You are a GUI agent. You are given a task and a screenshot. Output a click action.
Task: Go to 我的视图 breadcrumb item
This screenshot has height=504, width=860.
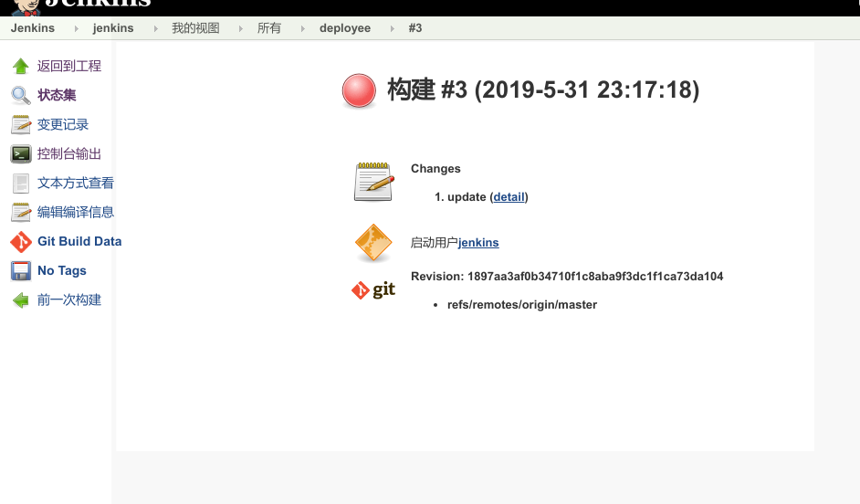(x=195, y=28)
